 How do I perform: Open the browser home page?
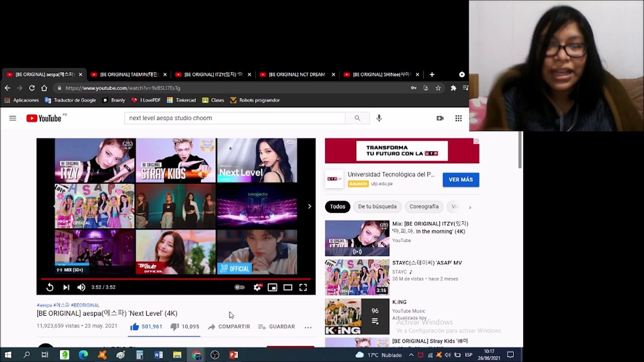pyautogui.click(x=44, y=88)
